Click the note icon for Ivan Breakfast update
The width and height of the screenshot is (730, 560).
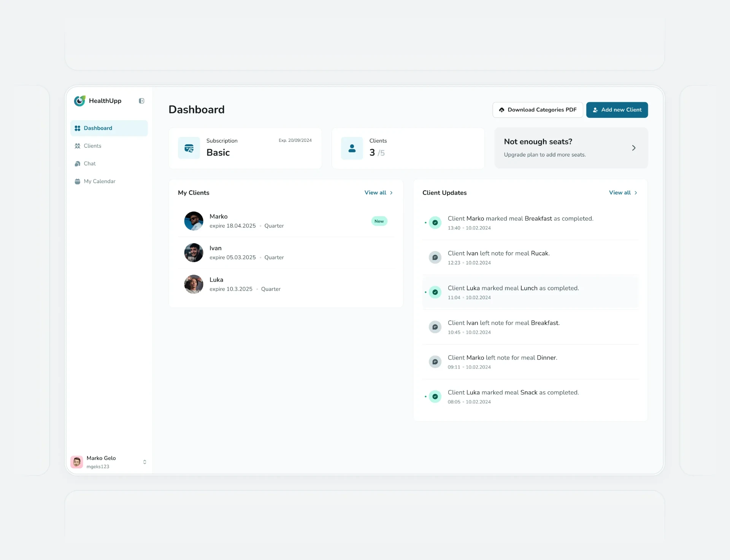point(435,327)
